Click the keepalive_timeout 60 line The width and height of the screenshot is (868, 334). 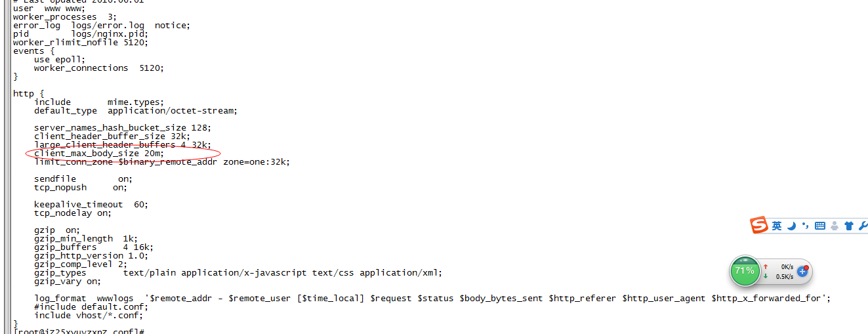click(x=91, y=204)
